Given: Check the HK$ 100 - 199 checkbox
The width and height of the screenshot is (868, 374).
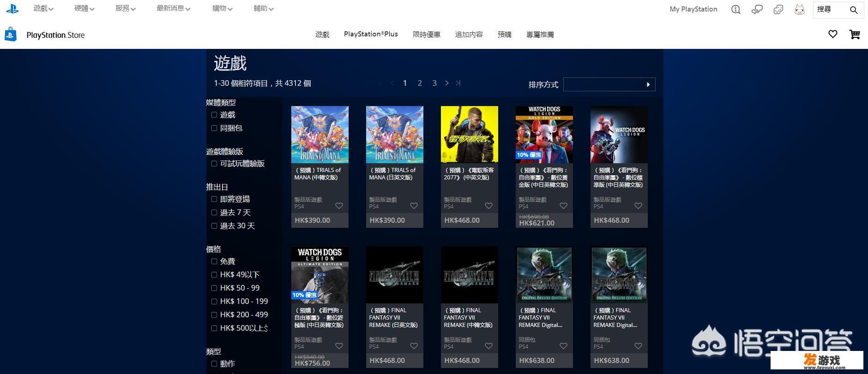Looking at the screenshot, I should click(214, 302).
